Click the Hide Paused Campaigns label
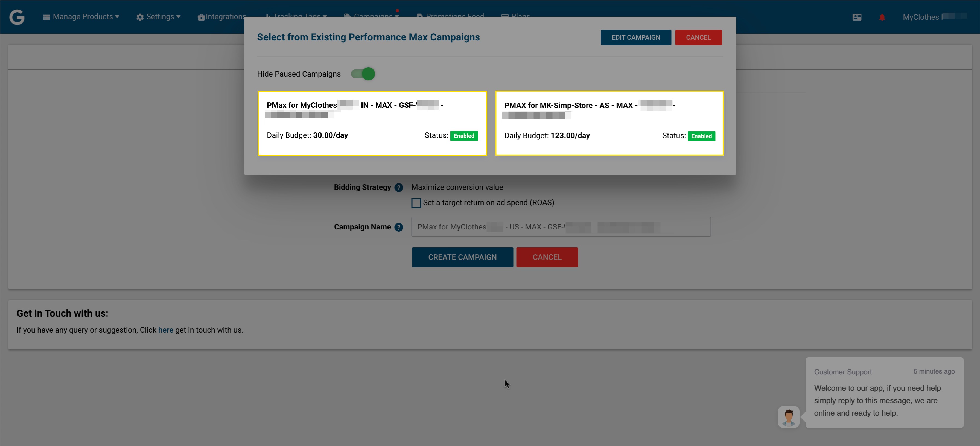Image resolution: width=980 pixels, height=446 pixels. (299, 74)
